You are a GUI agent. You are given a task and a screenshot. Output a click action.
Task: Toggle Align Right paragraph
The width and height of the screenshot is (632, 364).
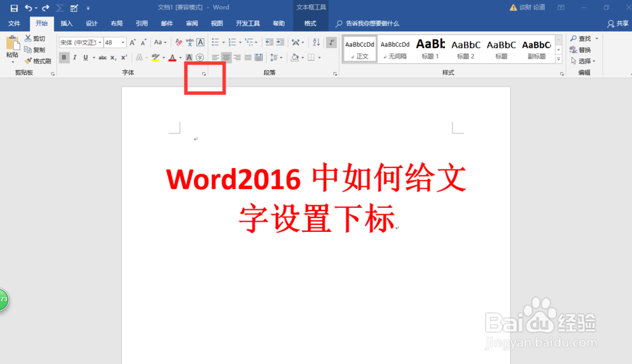(237, 58)
